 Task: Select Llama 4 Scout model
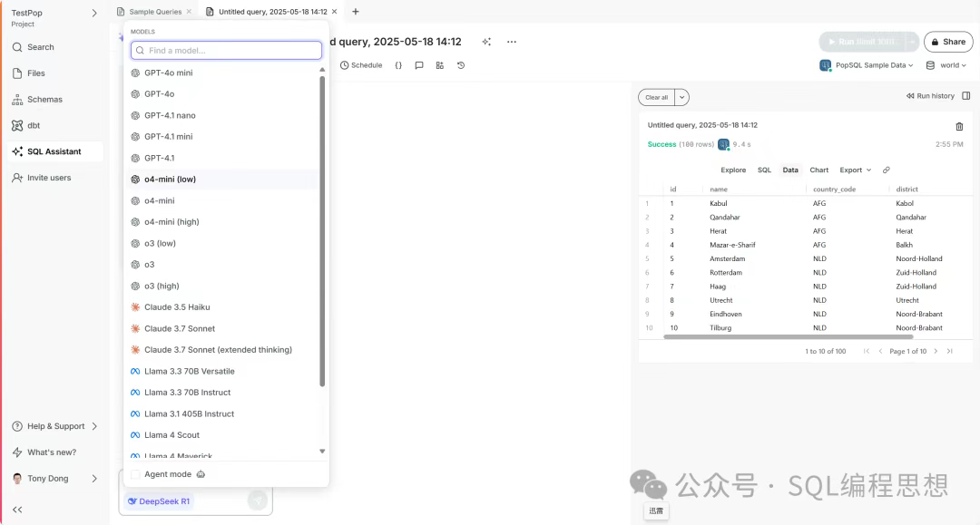[x=171, y=435]
